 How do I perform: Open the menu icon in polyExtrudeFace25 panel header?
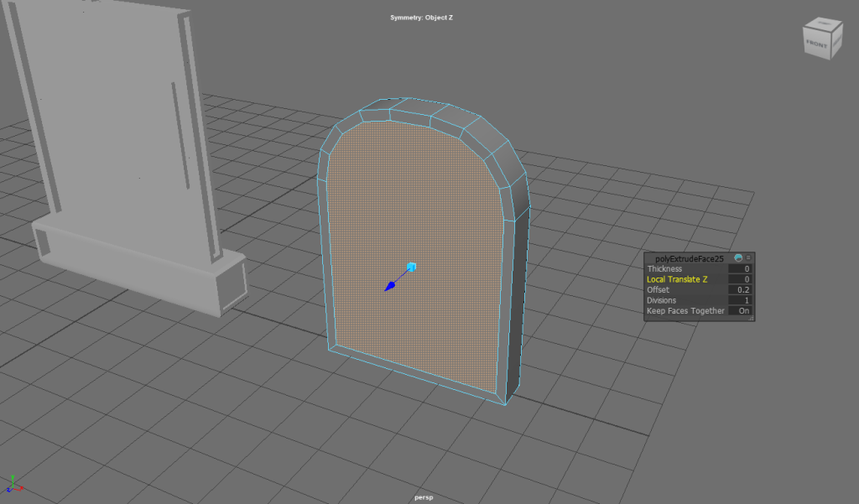[x=747, y=258]
